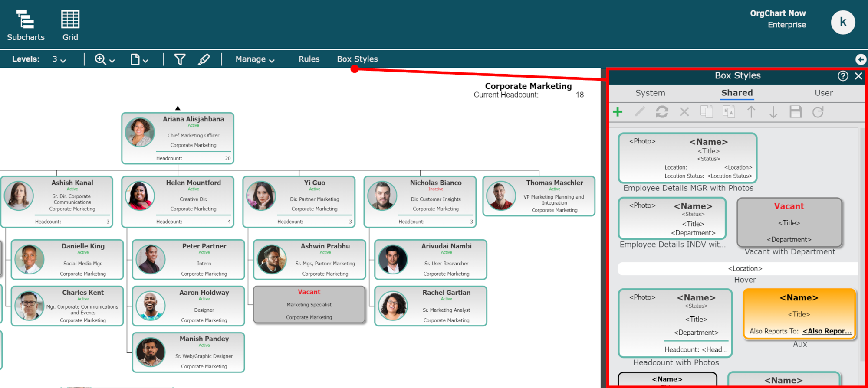The height and width of the screenshot is (388, 868).
Task: Open the Grid view
Action: 70,26
